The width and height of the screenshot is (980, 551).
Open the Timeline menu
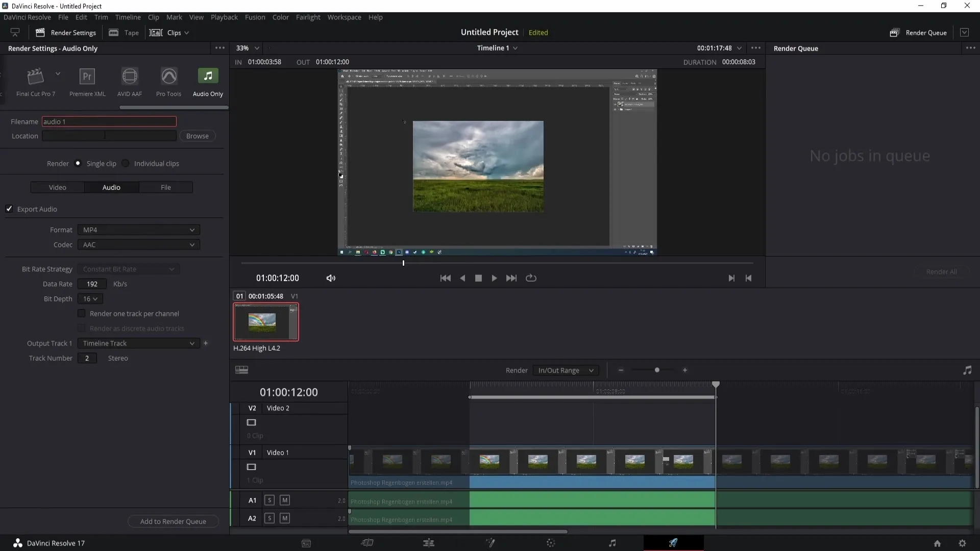[128, 17]
